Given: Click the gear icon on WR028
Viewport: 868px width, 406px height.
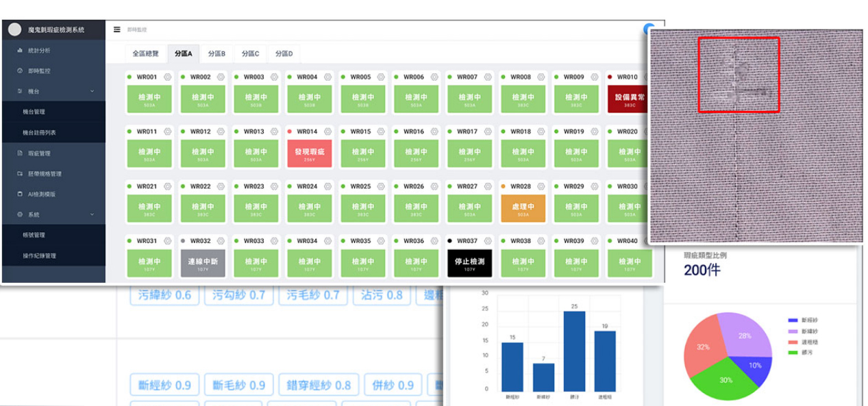Looking at the screenshot, I should click(541, 186).
